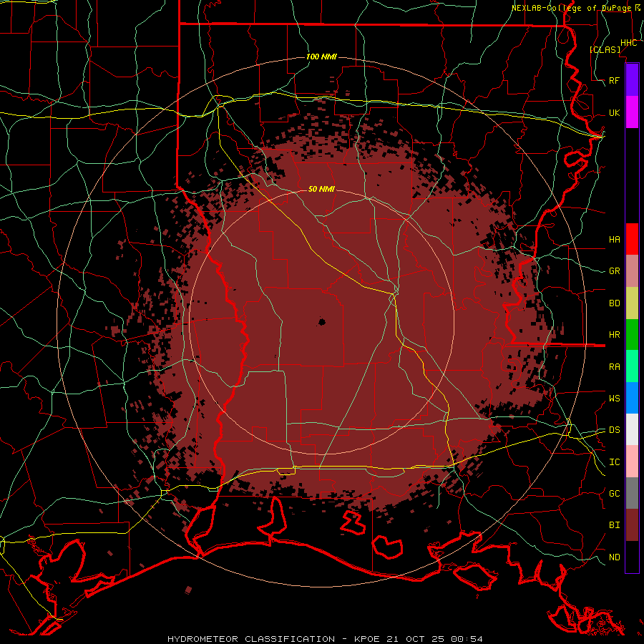
Task: Click the 'GC' legend label
Action: point(614,494)
